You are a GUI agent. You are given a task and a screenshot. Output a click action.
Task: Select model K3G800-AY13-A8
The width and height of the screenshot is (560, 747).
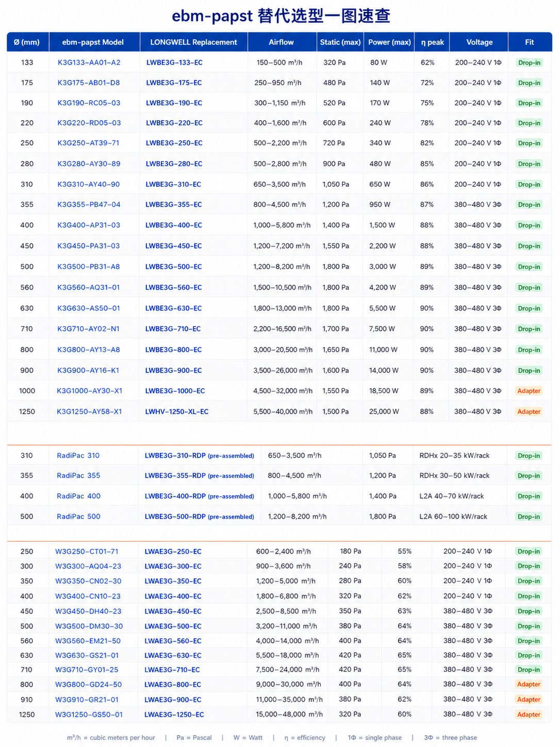click(89, 350)
